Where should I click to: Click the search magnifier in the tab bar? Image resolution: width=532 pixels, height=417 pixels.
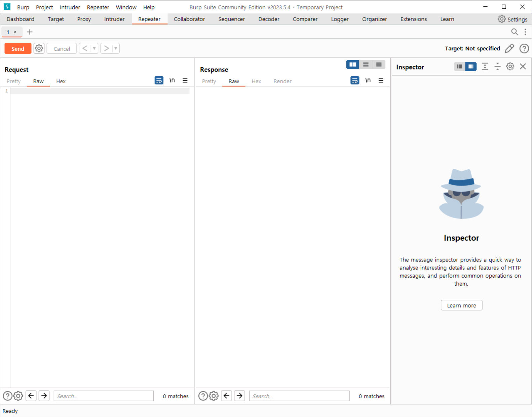click(x=515, y=32)
